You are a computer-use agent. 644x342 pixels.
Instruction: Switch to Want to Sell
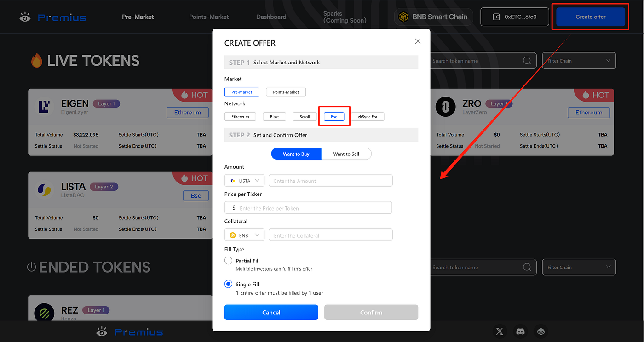click(346, 154)
